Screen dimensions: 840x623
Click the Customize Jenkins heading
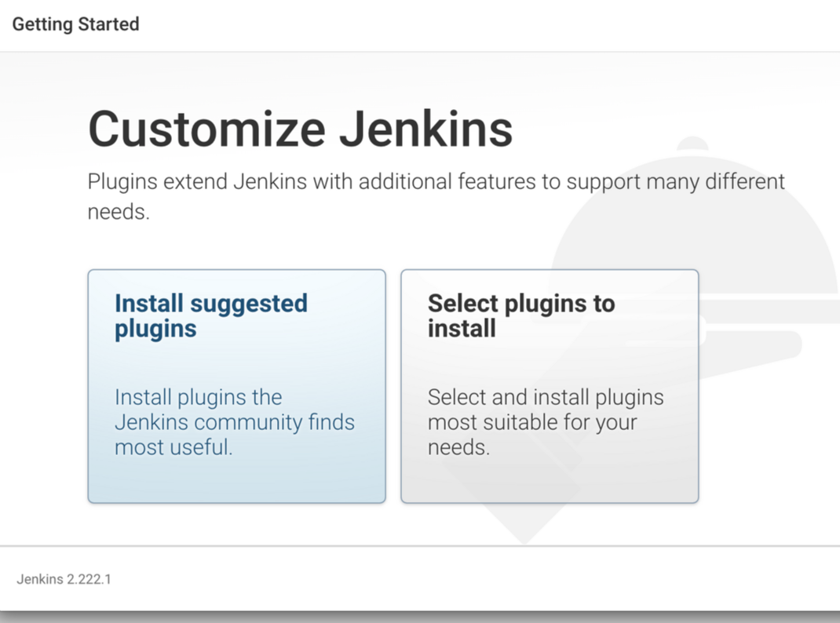pos(300,129)
